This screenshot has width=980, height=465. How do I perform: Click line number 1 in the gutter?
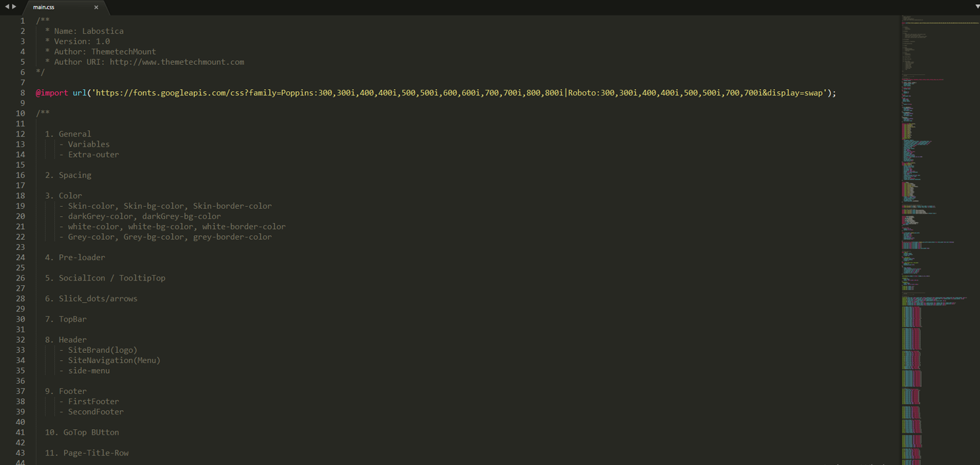click(22, 21)
